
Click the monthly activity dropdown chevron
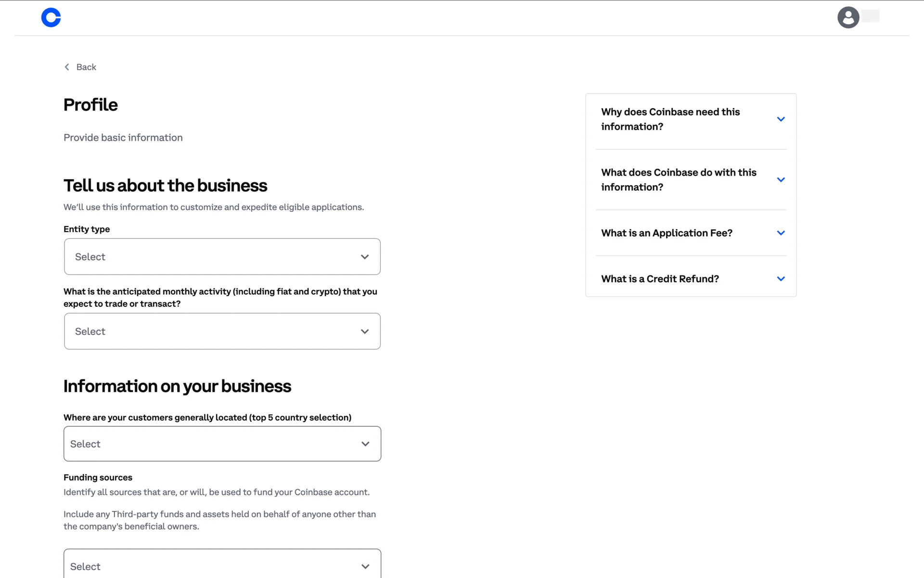coord(365,331)
